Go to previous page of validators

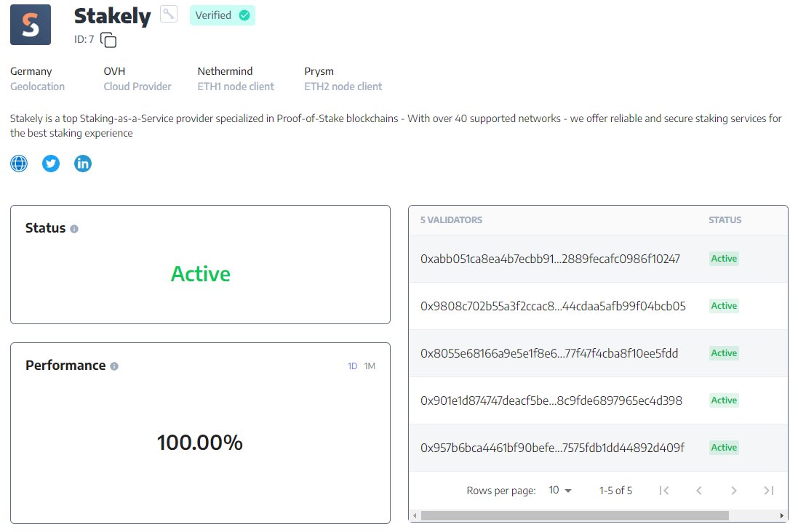[x=699, y=491]
